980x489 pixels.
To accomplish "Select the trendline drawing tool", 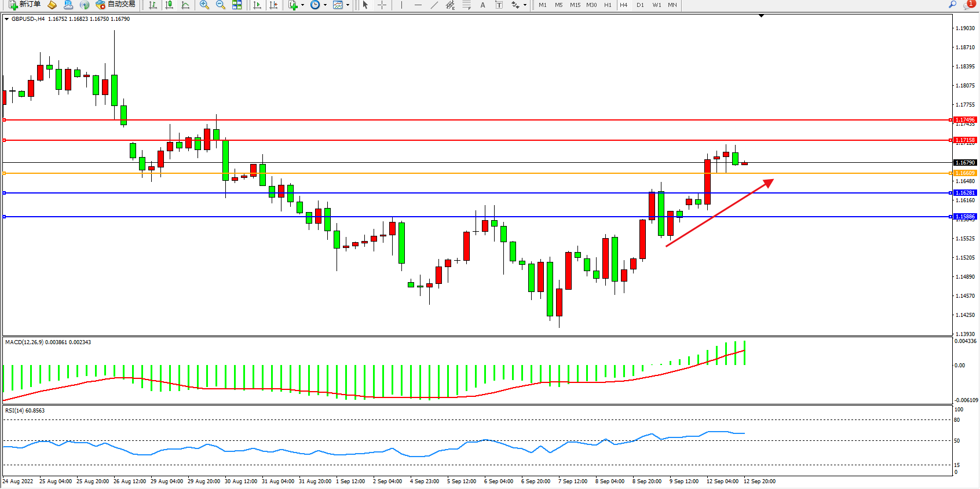I will [x=434, y=5].
